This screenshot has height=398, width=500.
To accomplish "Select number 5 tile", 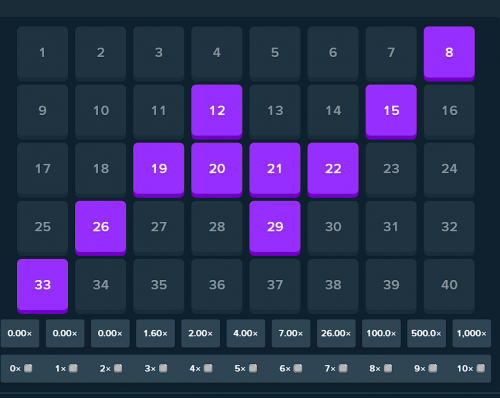I will pyautogui.click(x=275, y=53).
